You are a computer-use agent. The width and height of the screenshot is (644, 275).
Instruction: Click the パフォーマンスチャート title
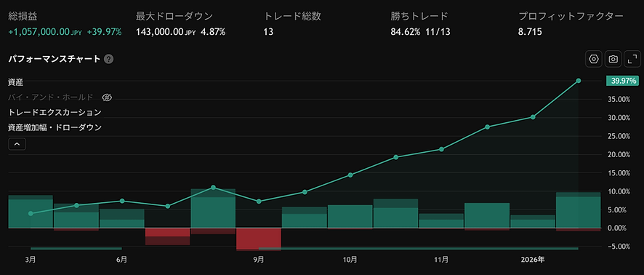point(55,59)
